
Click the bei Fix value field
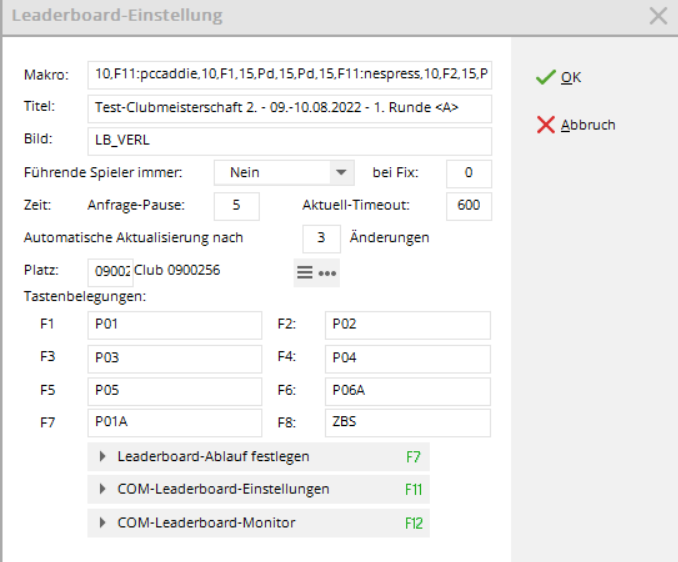[x=469, y=173]
